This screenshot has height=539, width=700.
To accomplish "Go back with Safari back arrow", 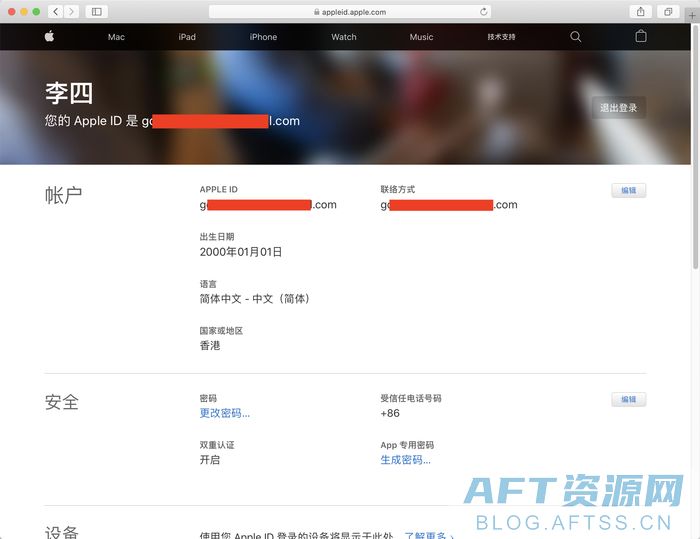I will [x=55, y=11].
